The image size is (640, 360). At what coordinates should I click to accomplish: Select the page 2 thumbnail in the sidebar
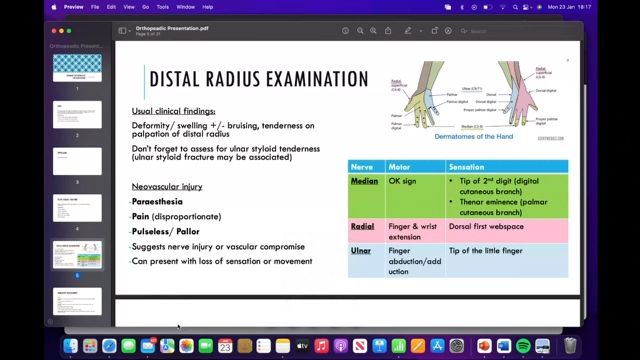tap(77, 115)
